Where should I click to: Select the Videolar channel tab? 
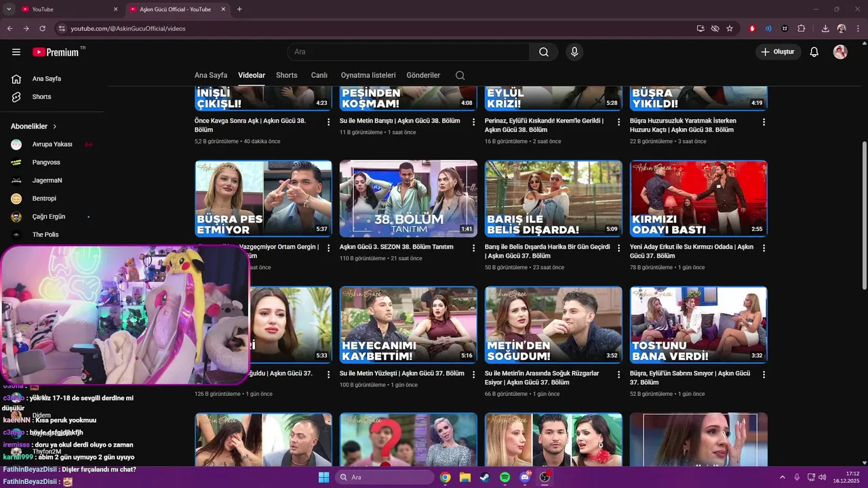(x=252, y=75)
